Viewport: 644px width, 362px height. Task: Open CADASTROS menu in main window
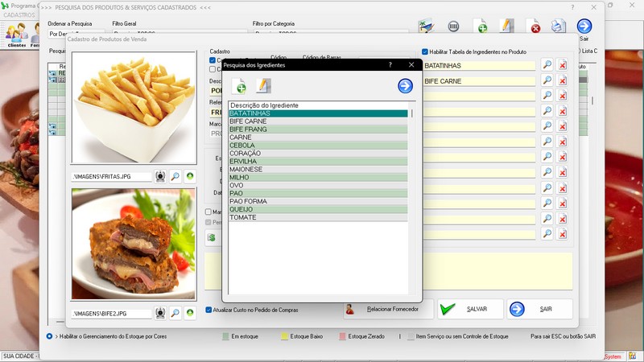coord(19,14)
